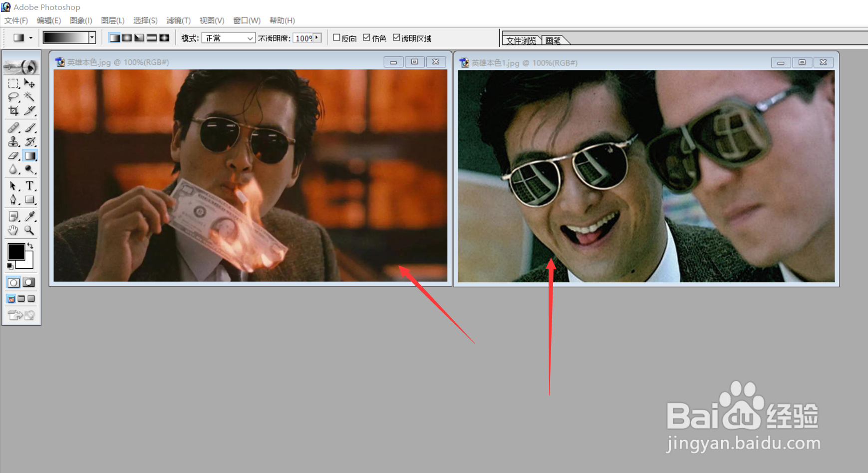868x473 pixels.
Task: Open the 模式 blending mode dropdown
Action: tap(229, 38)
